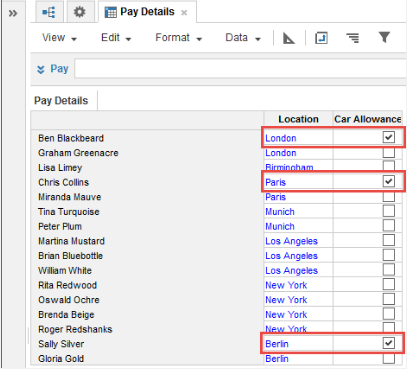Screen dimensions: 407x369
Task: Click Berlin location for Sally Silver
Action: click(x=277, y=344)
